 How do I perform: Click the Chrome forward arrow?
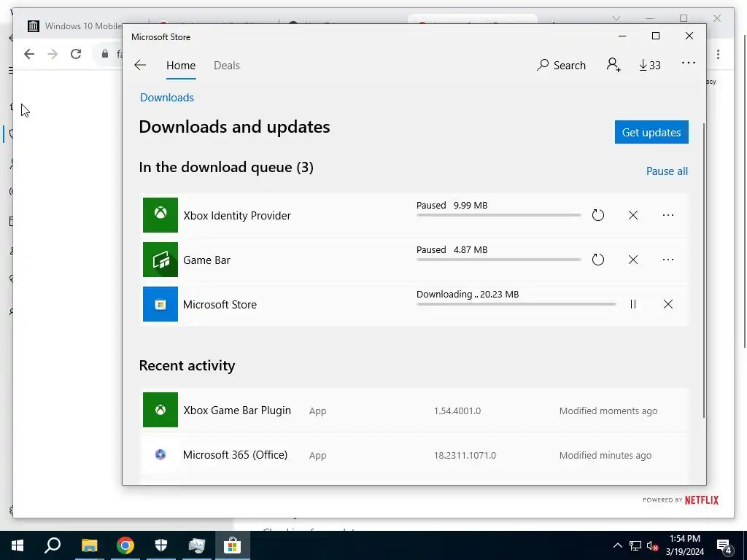(x=53, y=54)
